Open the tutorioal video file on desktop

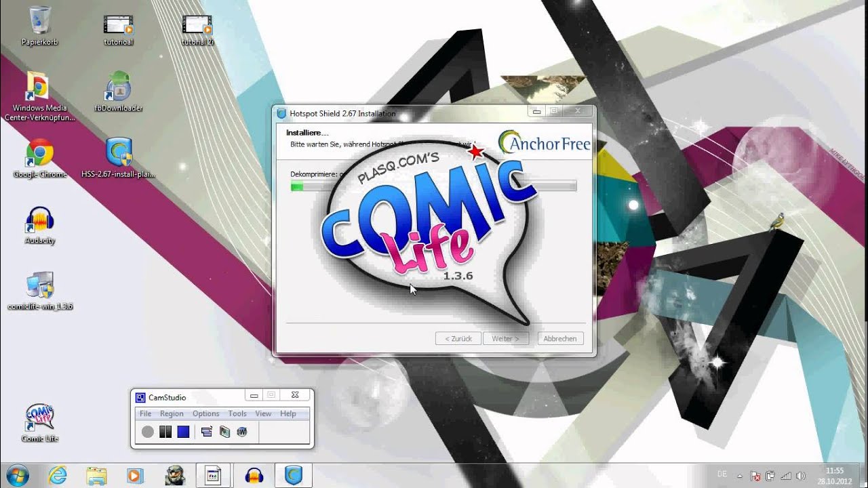coord(119,28)
